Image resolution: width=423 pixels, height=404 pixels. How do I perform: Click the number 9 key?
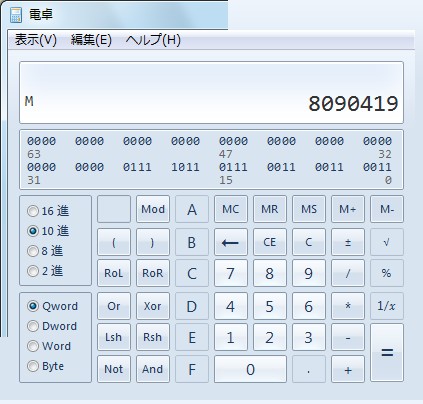[x=309, y=273]
